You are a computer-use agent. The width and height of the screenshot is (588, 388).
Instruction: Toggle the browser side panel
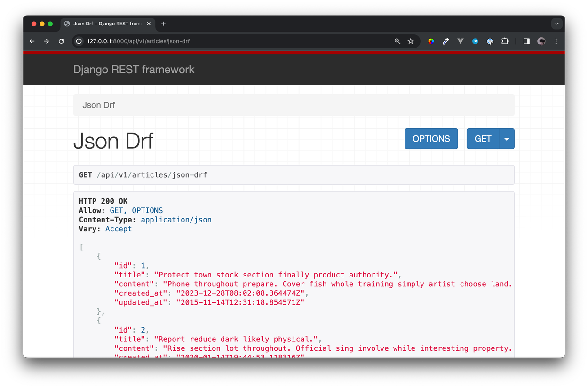click(526, 41)
